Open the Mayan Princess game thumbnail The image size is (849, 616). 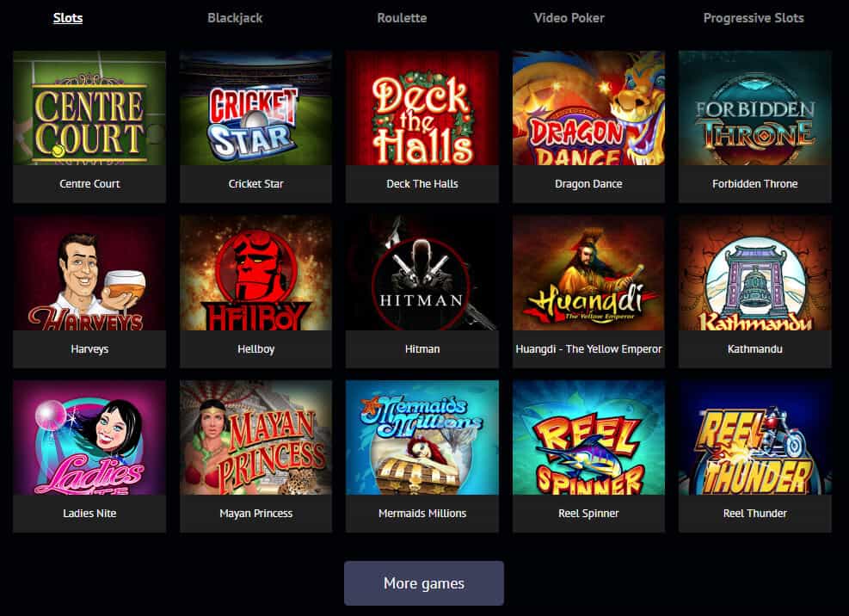coord(255,438)
